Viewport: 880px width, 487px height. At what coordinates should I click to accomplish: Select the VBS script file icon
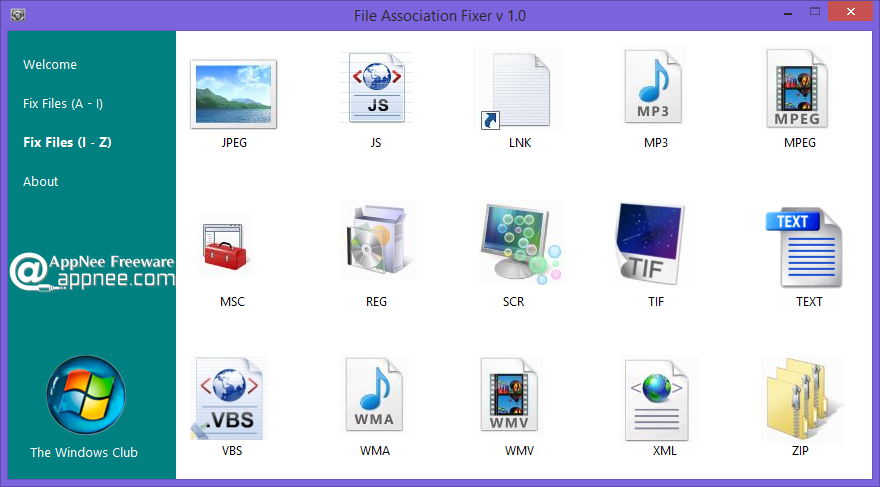(x=229, y=398)
